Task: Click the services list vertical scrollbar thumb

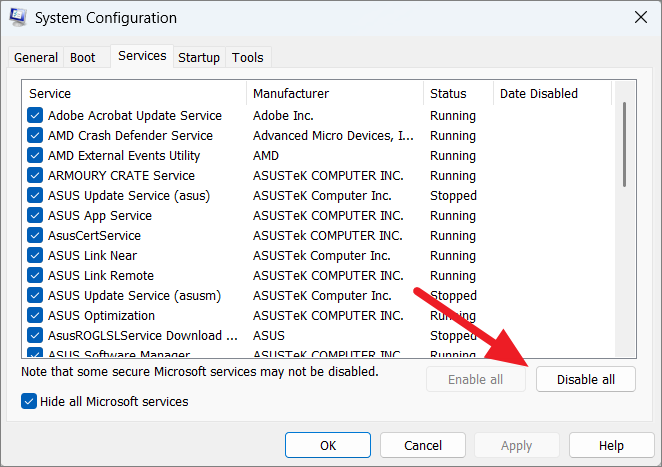Action: [x=624, y=144]
